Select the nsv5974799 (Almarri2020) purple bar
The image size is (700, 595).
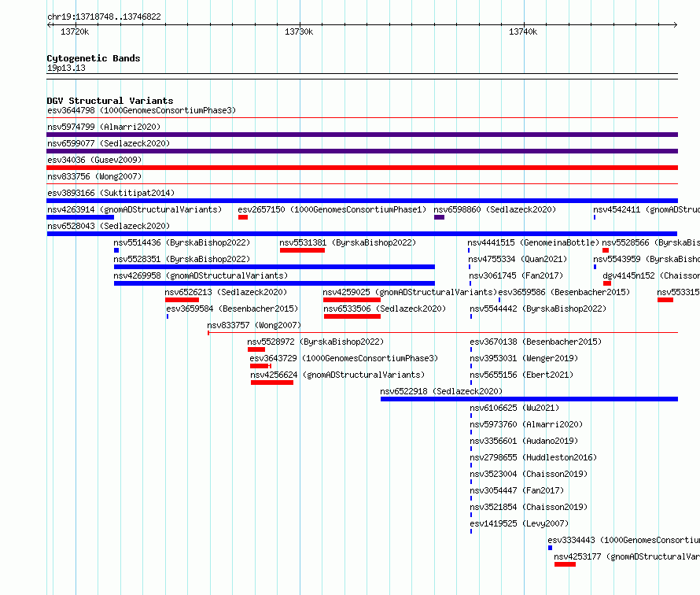pos(362,135)
